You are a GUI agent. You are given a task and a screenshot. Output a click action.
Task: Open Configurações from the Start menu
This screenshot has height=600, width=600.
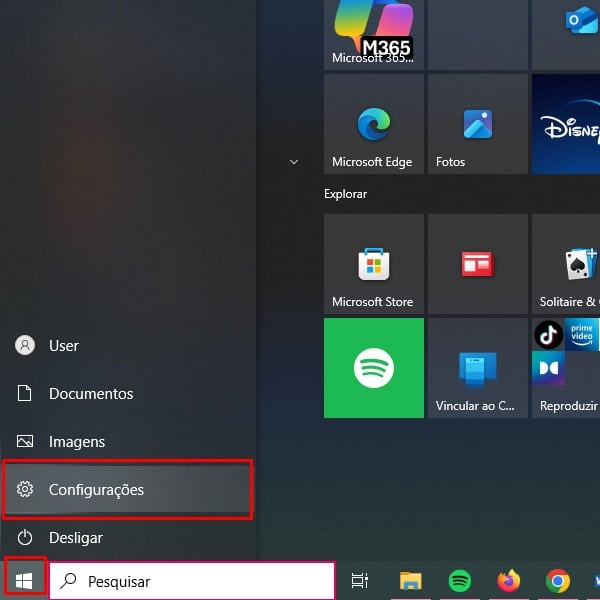coord(128,489)
